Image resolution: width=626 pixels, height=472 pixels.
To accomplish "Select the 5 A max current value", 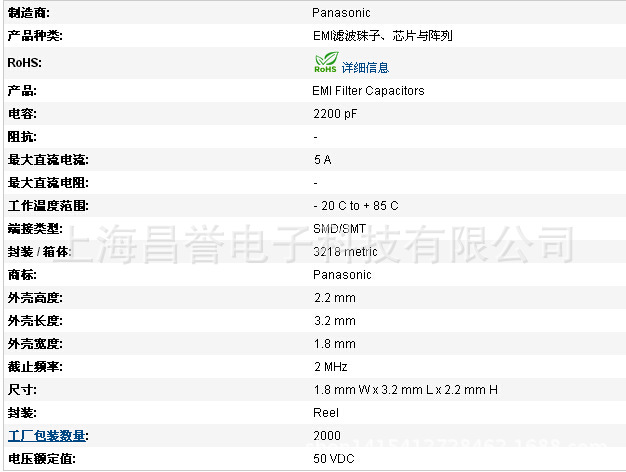I will point(322,160).
